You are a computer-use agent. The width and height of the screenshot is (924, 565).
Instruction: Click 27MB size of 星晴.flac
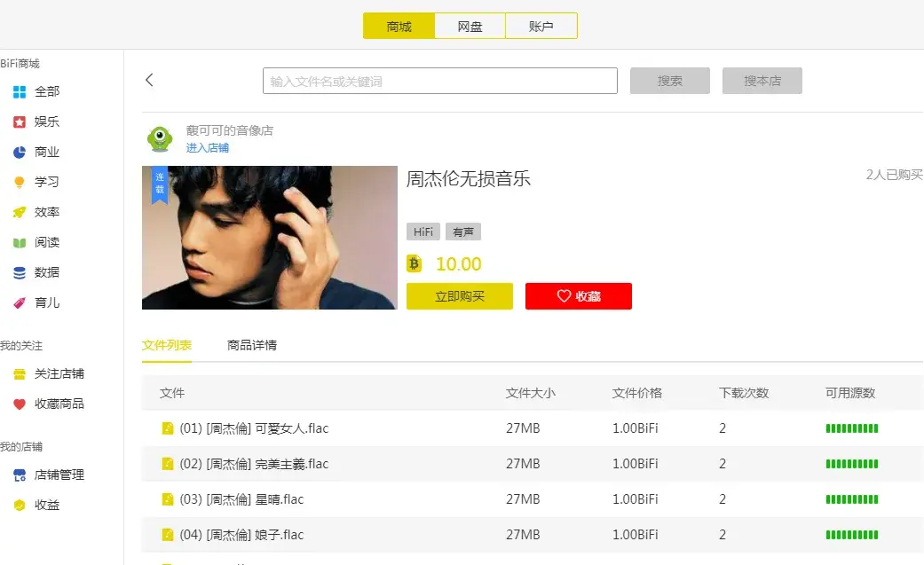(523, 499)
